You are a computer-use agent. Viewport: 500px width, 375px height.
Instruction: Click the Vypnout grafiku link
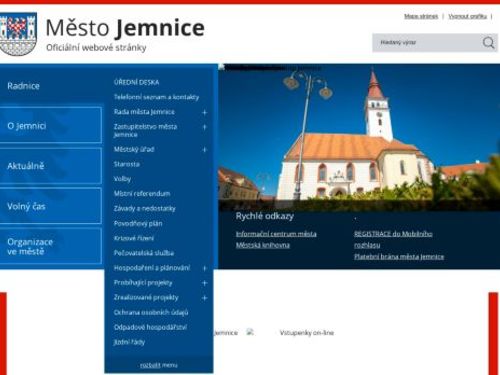pos(467,16)
